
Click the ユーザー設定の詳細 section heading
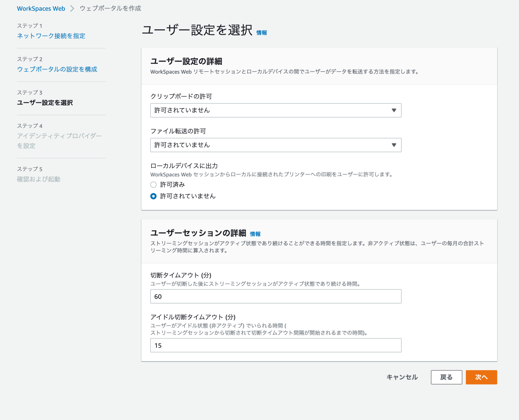click(186, 61)
